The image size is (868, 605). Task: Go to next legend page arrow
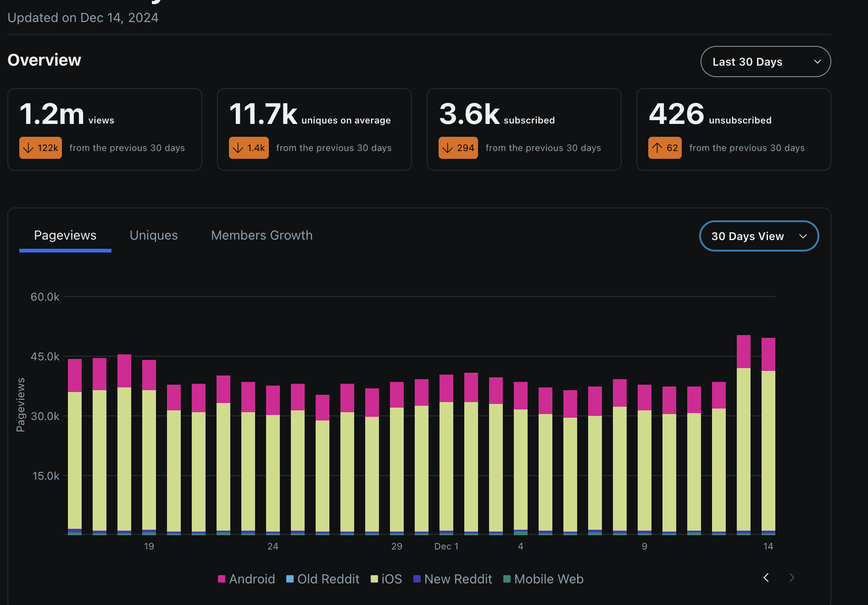click(791, 578)
